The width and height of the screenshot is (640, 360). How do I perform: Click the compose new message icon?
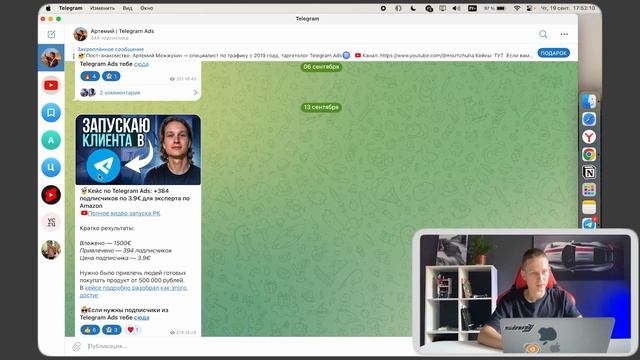coord(51,34)
